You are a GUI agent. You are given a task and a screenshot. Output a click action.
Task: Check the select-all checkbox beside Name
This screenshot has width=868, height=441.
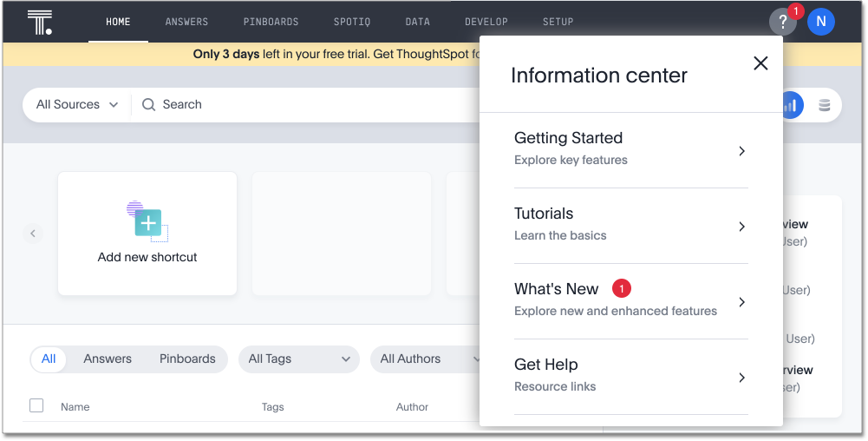point(36,405)
